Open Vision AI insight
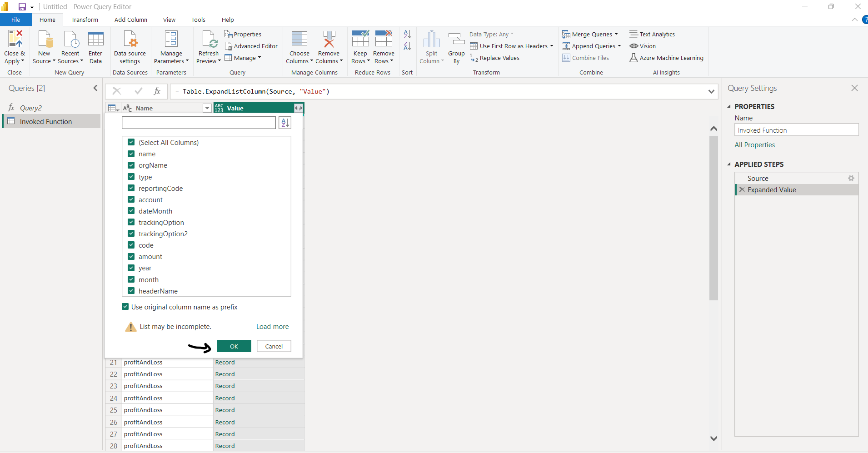 pyautogui.click(x=643, y=46)
